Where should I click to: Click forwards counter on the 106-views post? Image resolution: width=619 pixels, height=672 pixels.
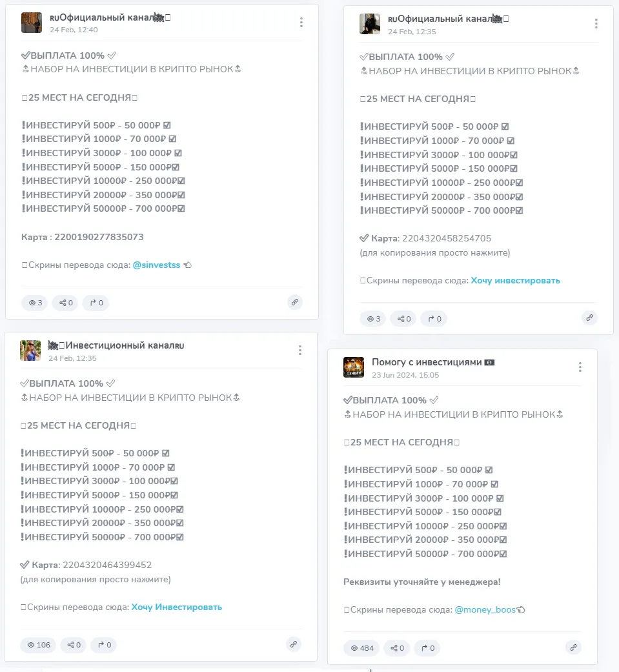click(x=104, y=645)
